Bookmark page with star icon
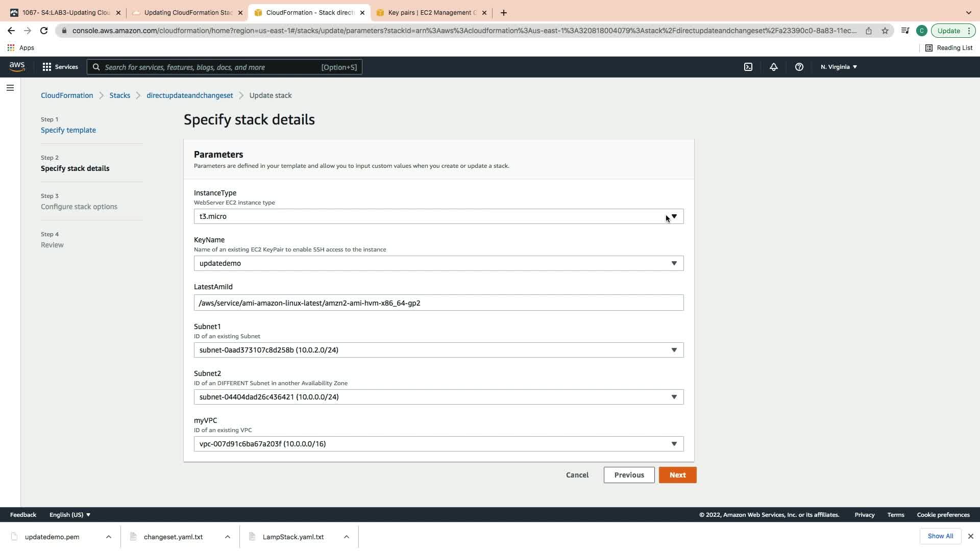 coord(885,31)
